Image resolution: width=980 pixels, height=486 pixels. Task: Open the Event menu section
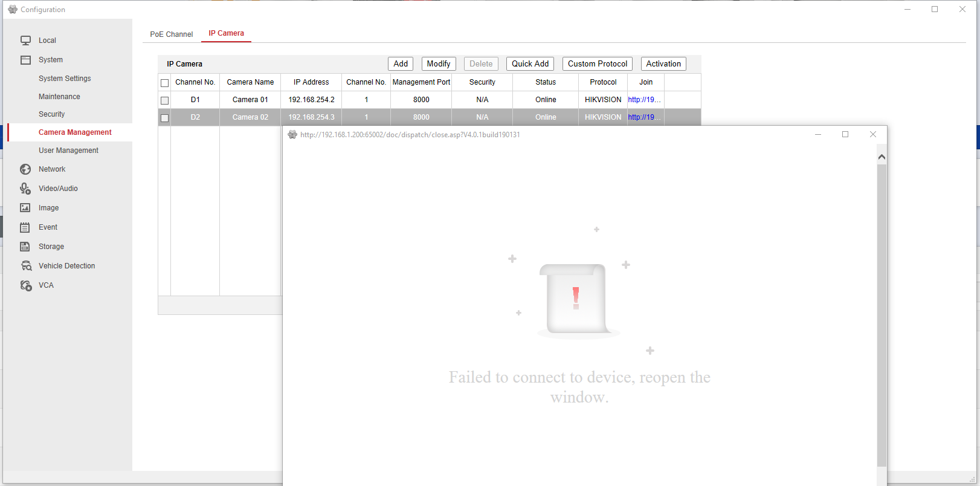[x=48, y=227]
